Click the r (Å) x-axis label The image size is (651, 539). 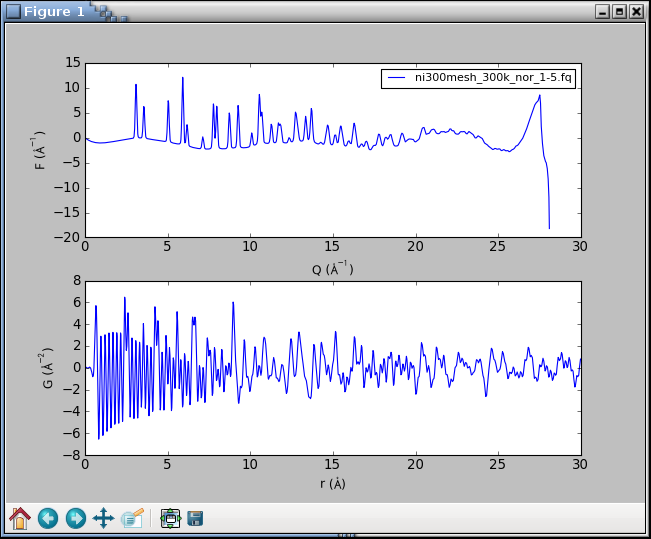click(332, 484)
